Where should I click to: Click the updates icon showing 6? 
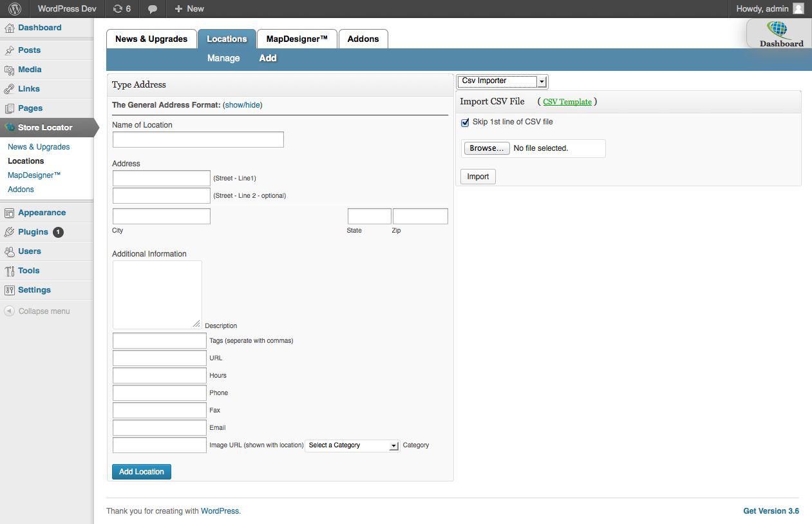click(122, 9)
